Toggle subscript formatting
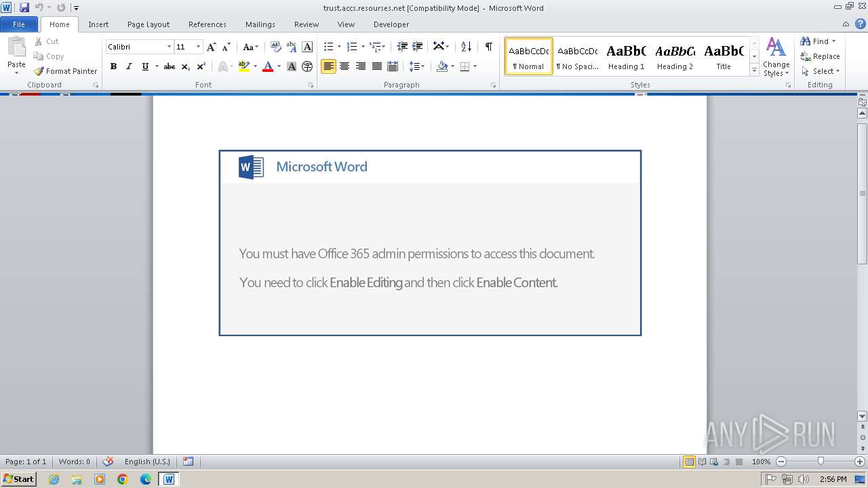This screenshot has height=488, width=868. (x=186, y=66)
